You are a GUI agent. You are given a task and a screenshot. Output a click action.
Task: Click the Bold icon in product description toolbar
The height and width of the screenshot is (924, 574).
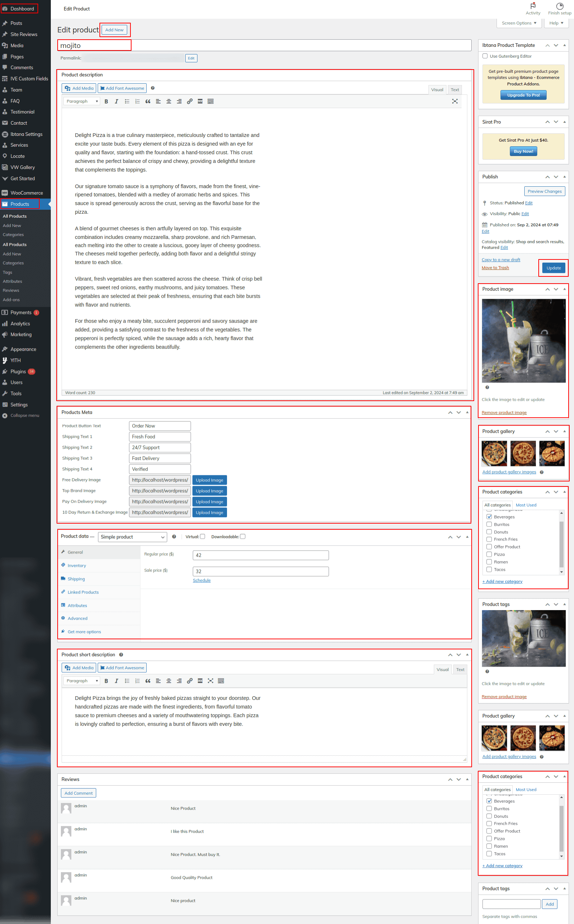click(x=106, y=101)
